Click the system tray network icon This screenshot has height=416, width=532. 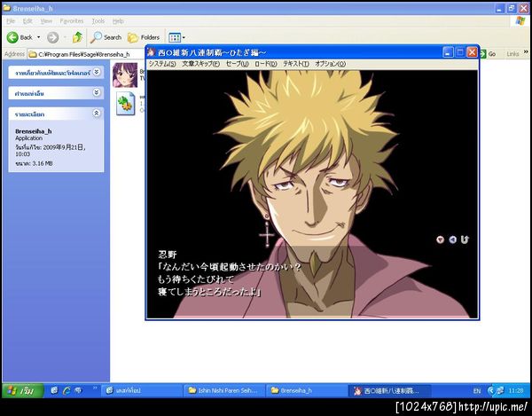pos(499,391)
